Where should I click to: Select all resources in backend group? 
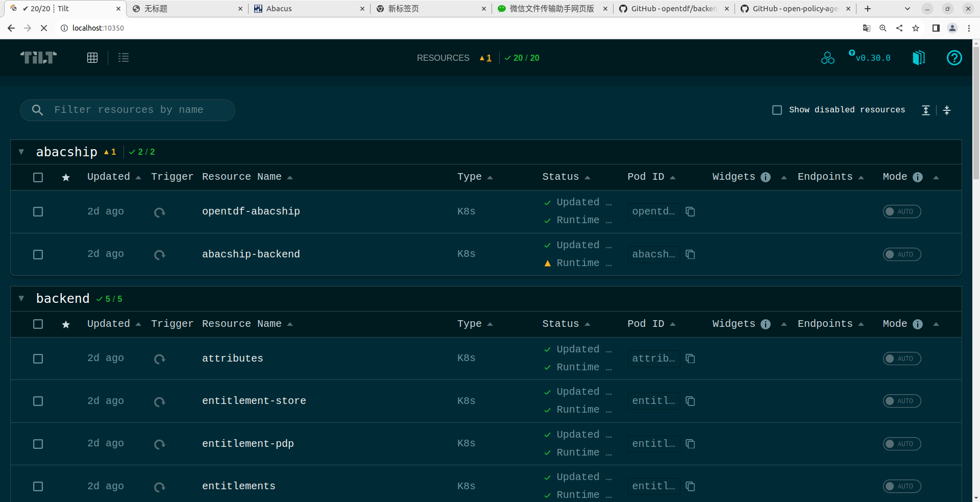tap(38, 324)
